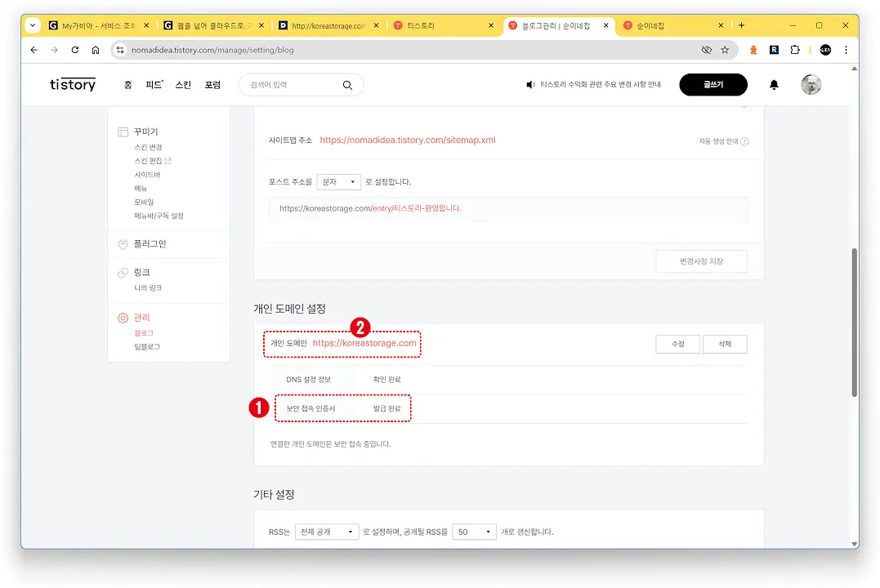Click the Chrome extensions puzzle icon
This screenshot has height=588, width=880.
tap(793, 50)
